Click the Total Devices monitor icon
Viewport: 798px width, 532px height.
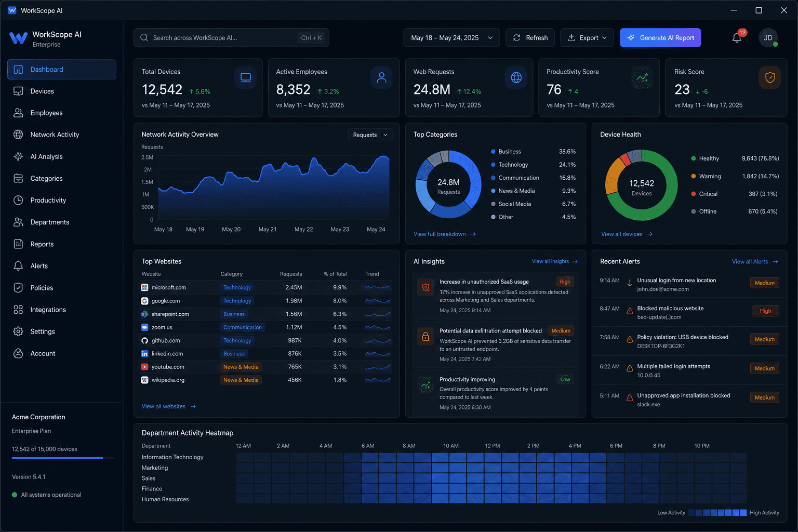[246, 78]
